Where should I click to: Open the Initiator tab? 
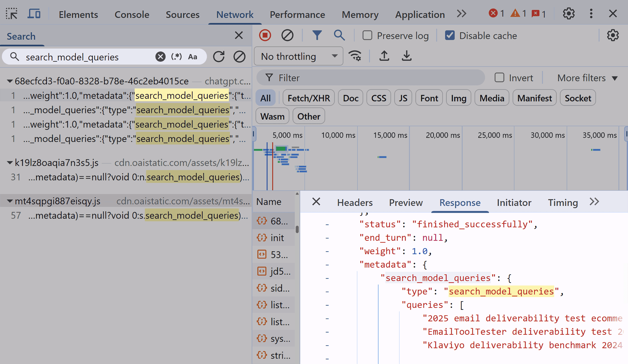click(514, 202)
